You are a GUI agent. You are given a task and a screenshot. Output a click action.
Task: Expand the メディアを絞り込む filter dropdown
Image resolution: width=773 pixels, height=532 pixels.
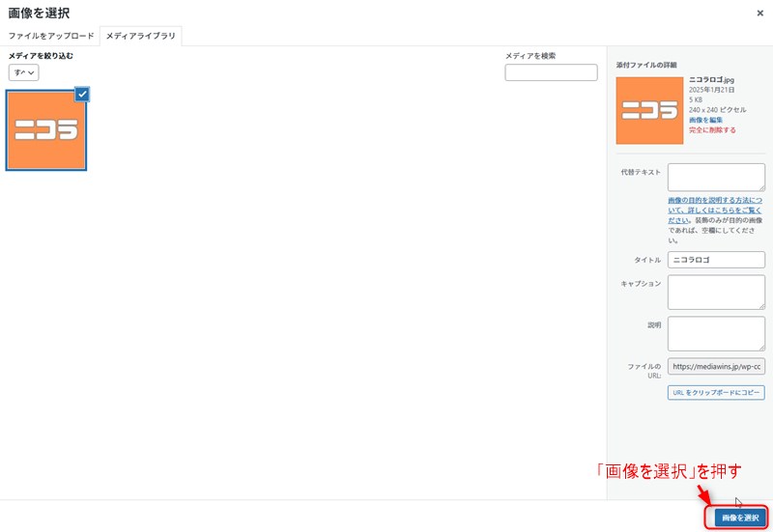24,72
